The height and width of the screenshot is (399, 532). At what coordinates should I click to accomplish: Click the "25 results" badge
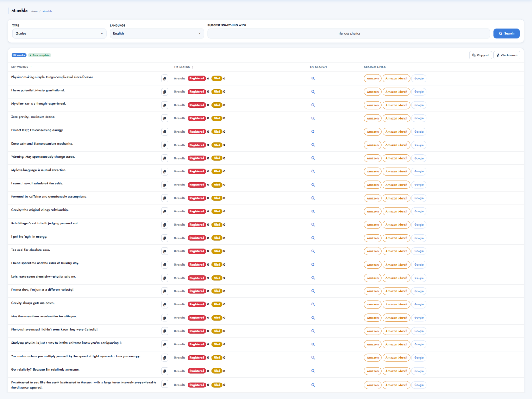pos(19,55)
